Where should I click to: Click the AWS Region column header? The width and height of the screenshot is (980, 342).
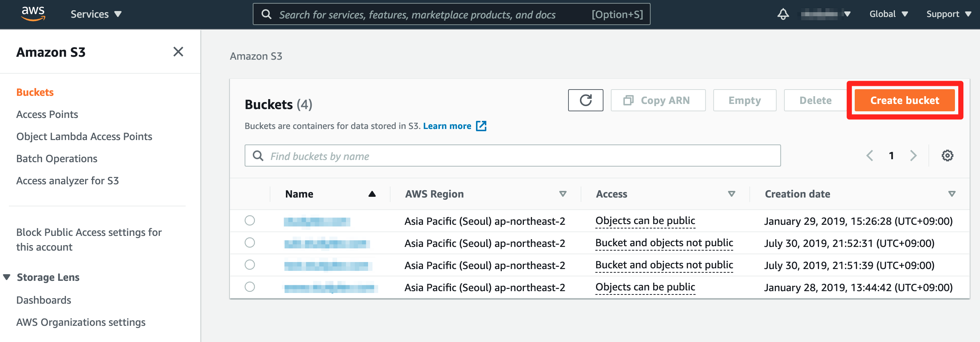pos(434,194)
